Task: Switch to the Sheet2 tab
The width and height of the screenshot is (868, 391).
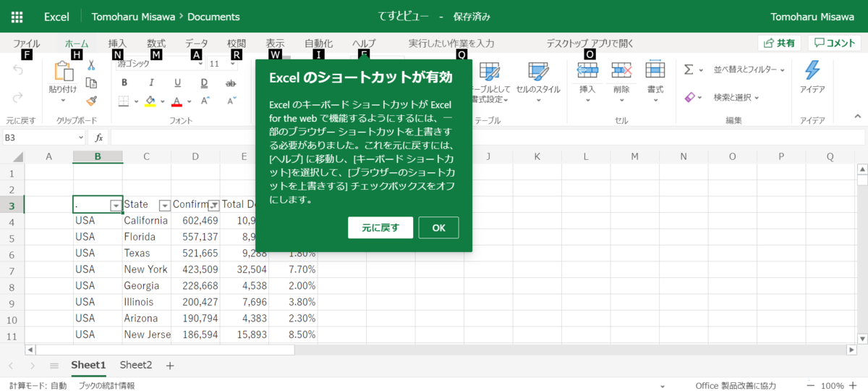Action: (136, 365)
